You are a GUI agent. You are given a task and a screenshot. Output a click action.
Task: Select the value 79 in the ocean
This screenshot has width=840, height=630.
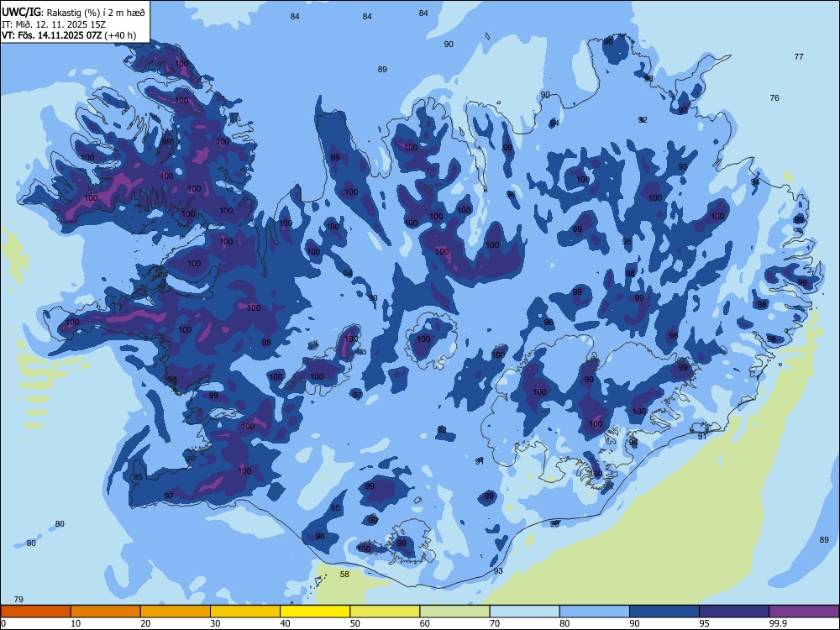[18, 600]
